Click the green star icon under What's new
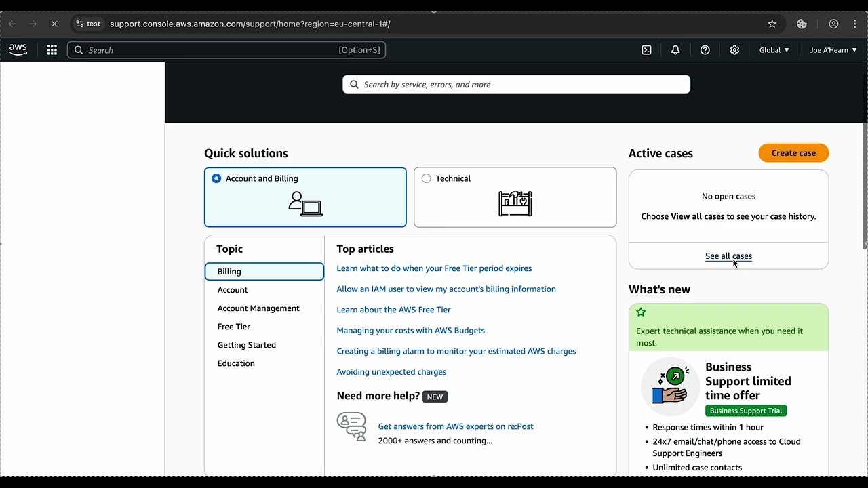 (641, 312)
